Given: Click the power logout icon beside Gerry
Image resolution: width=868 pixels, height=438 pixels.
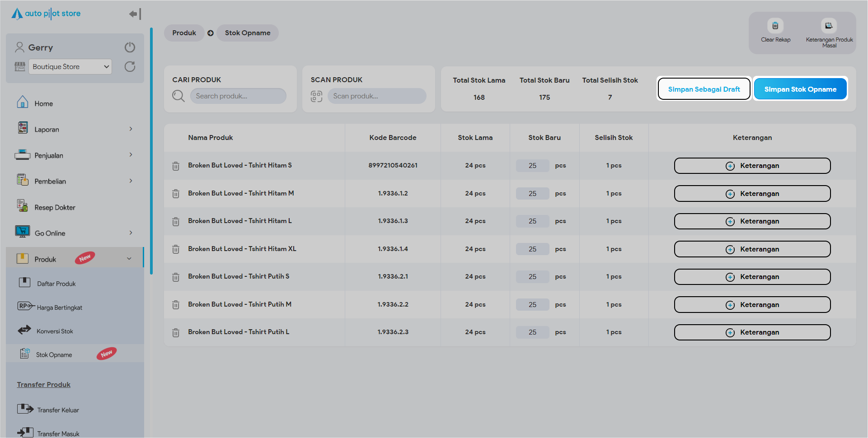Looking at the screenshot, I should [x=130, y=47].
